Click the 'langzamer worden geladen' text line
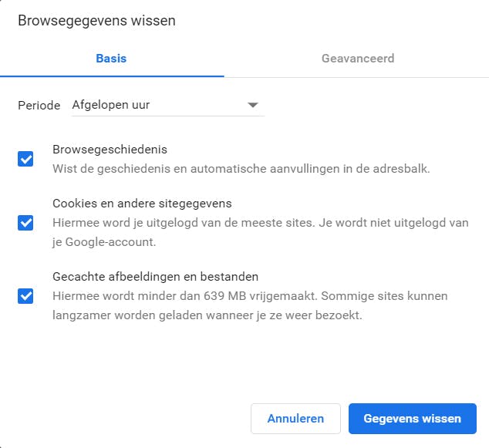 pyautogui.click(x=207, y=315)
